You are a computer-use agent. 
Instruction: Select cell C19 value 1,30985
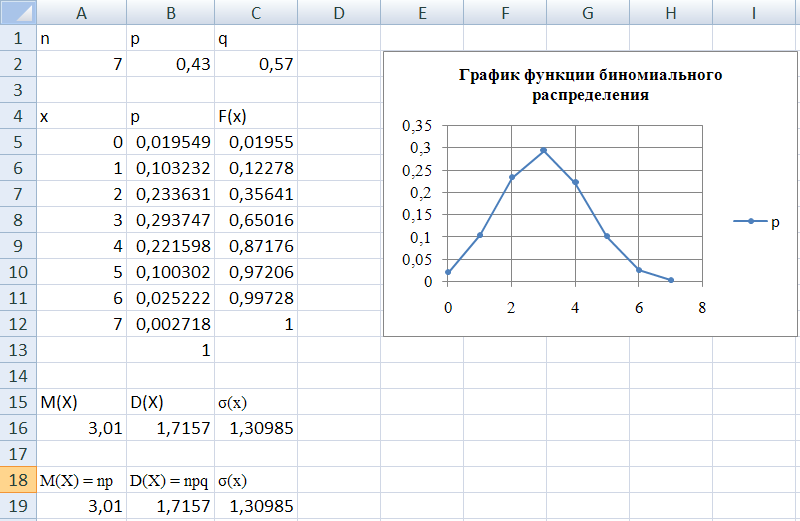(x=256, y=506)
